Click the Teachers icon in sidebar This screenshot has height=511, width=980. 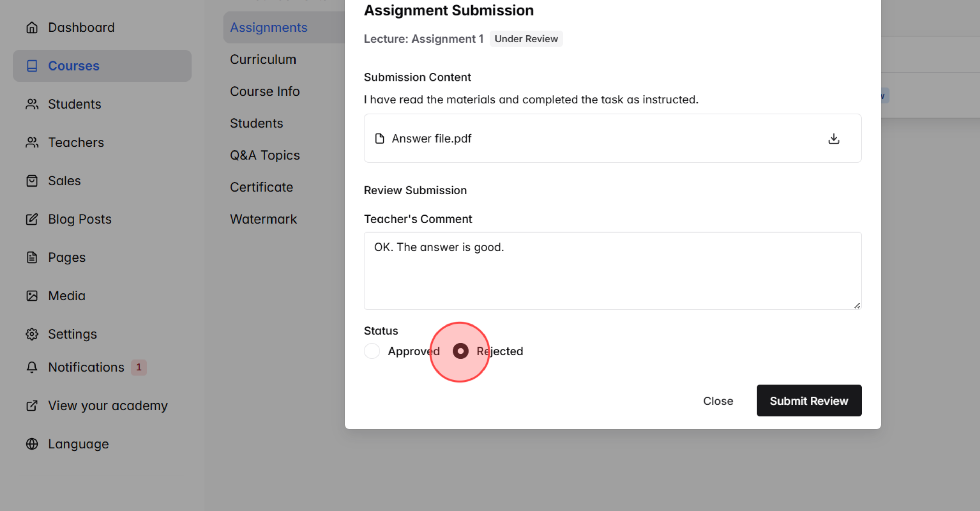click(x=32, y=142)
